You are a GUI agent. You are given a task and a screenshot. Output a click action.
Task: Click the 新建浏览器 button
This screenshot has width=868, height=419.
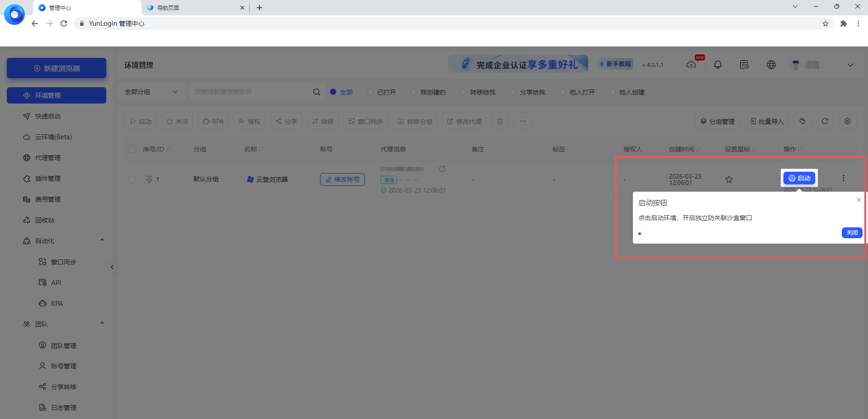56,68
